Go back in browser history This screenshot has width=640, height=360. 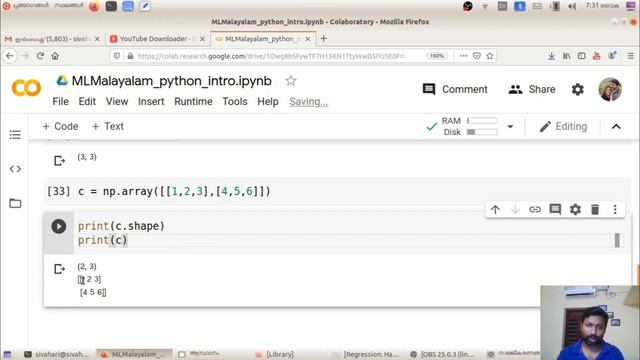(x=10, y=56)
